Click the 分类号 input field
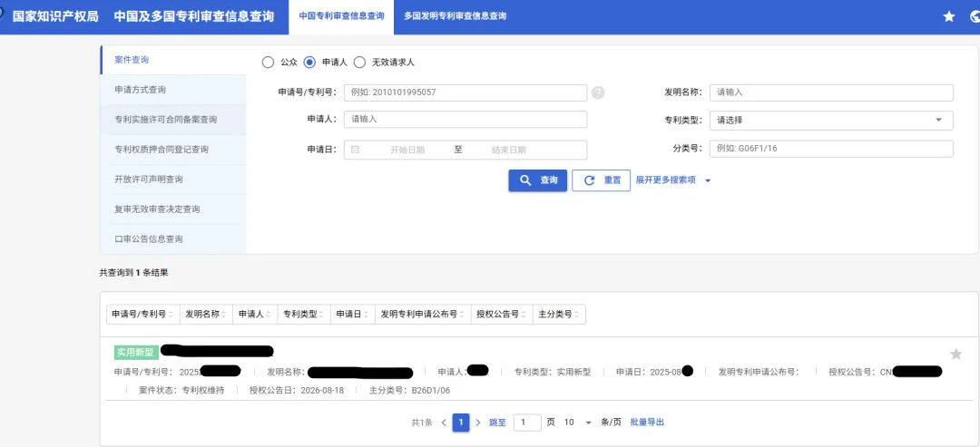Viewport: 980px width, 447px height. tap(831, 149)
